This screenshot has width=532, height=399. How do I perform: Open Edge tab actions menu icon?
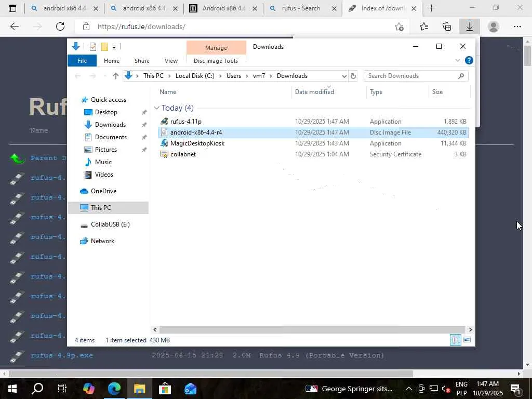pos(12,8)
